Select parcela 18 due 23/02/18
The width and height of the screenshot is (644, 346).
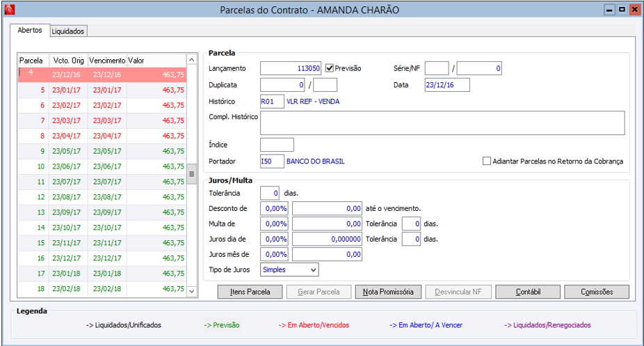[x=102, y=289]
